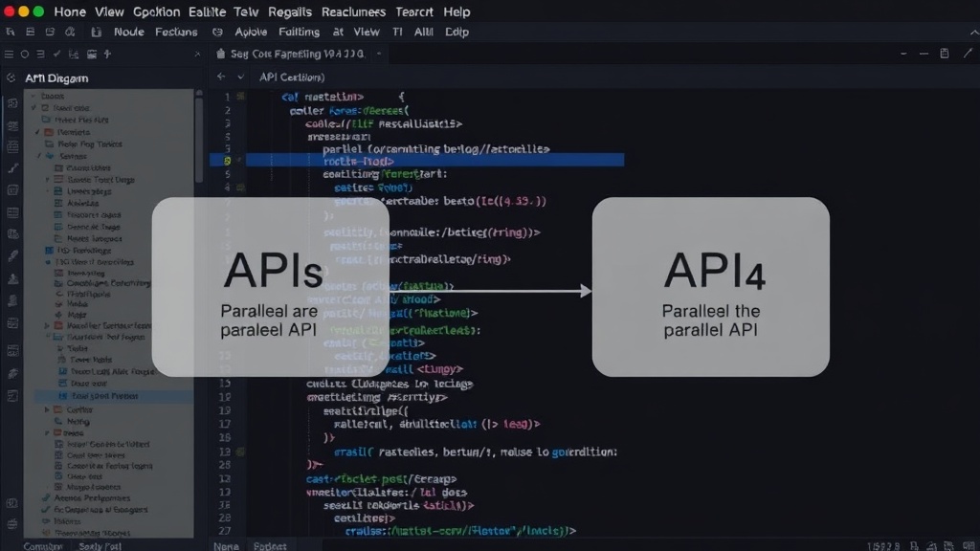Toggle the checkmark on the Savtnss row
980x551 pixels.
click(39, 156)
